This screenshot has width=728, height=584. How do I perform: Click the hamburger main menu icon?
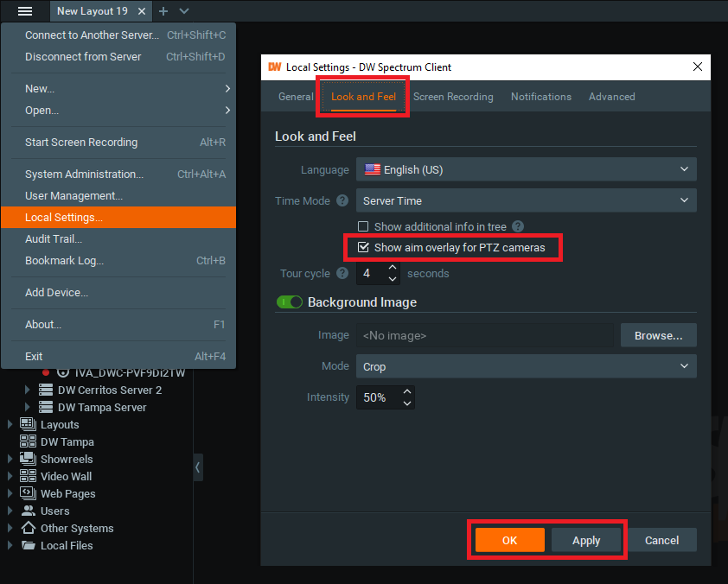pyautogui.click(x=25, y=11)
